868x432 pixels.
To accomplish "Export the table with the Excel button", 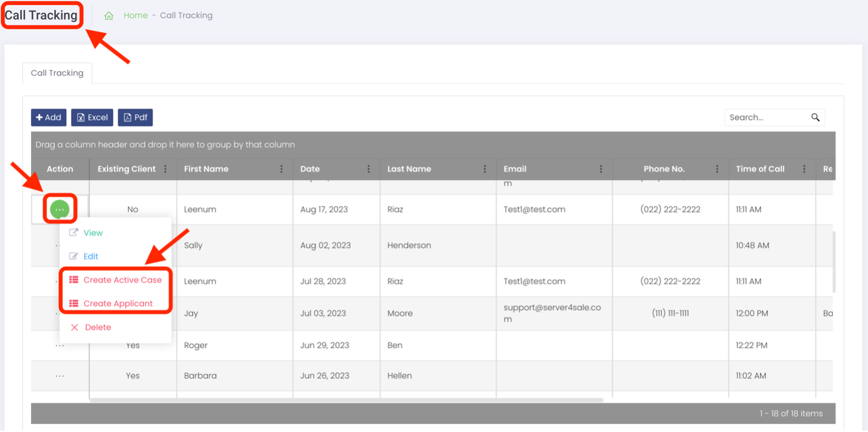I will tap(92, 117).
